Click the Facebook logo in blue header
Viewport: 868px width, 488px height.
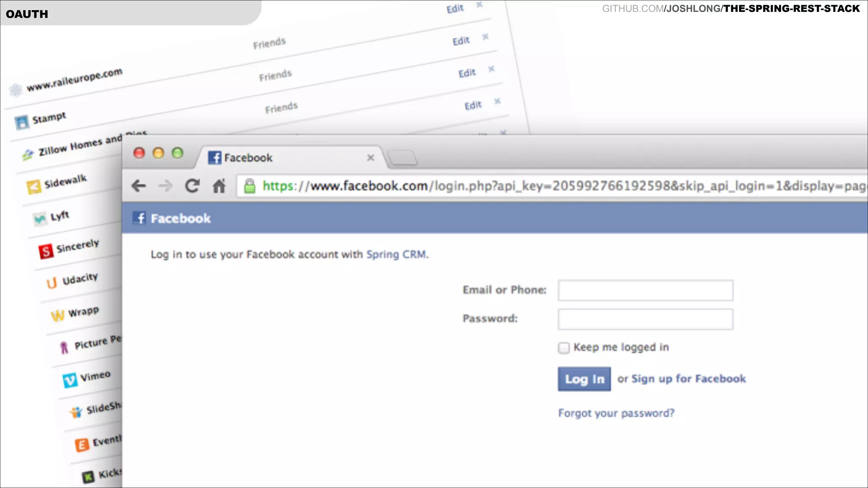click(x=139, y=218)
